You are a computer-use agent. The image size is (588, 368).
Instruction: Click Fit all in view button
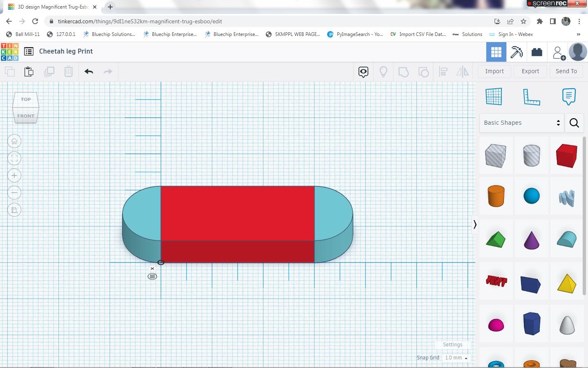pos(14,159)
